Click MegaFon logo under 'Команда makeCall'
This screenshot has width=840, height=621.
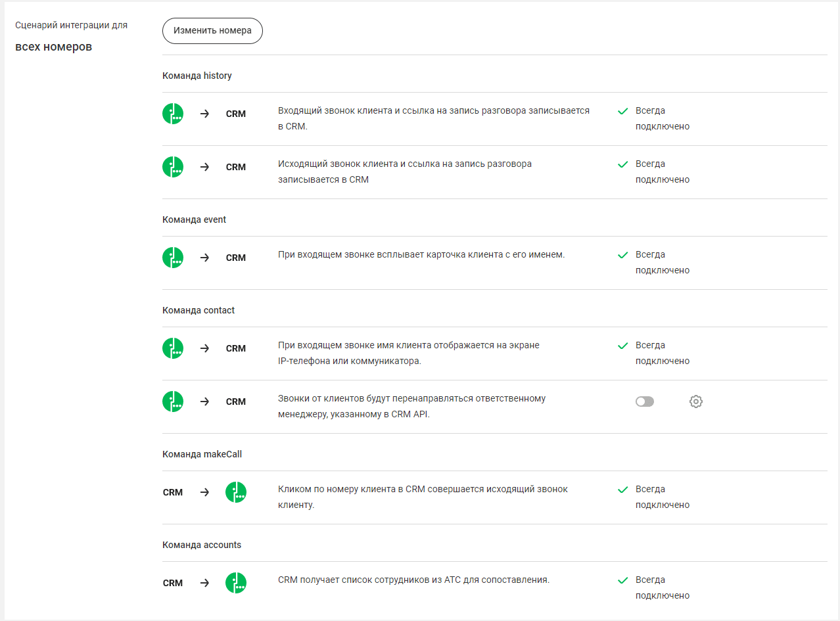point(236,492)
